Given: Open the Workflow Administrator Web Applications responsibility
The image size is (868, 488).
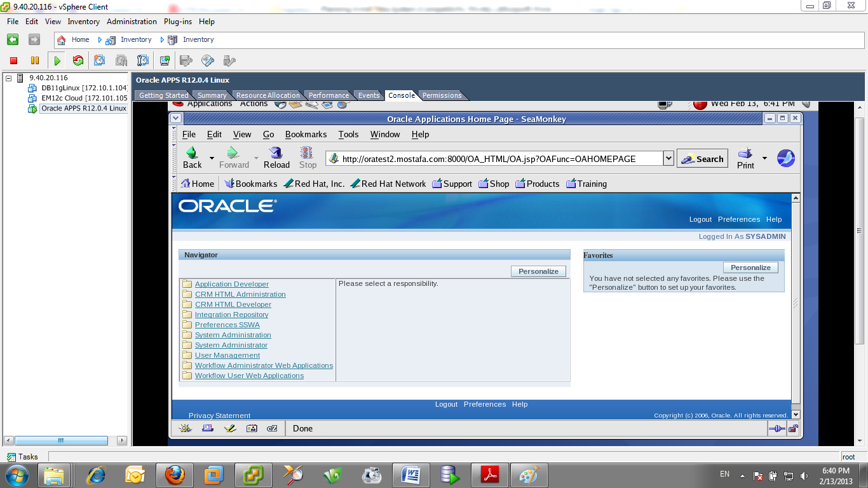Looking at the screenshot, I should (263, 365).
